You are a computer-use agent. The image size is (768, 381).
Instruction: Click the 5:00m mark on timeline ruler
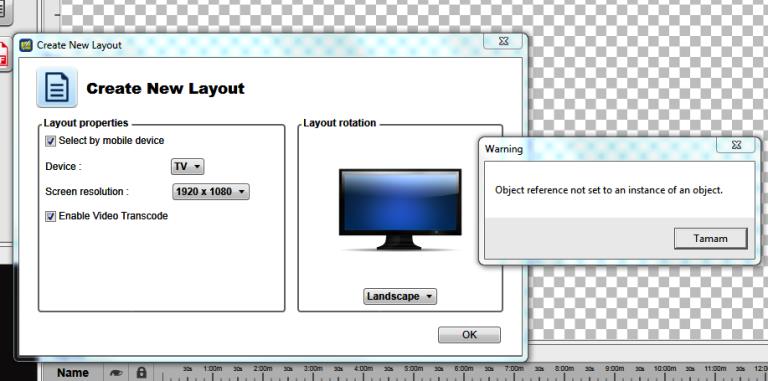point(414,368)
